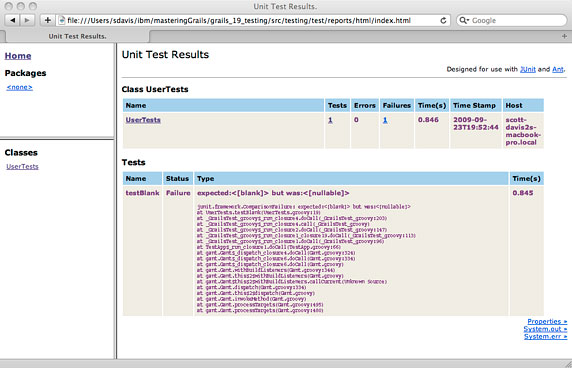
Task: Open a new tab with plus icon
Action: tap(564, 36)
